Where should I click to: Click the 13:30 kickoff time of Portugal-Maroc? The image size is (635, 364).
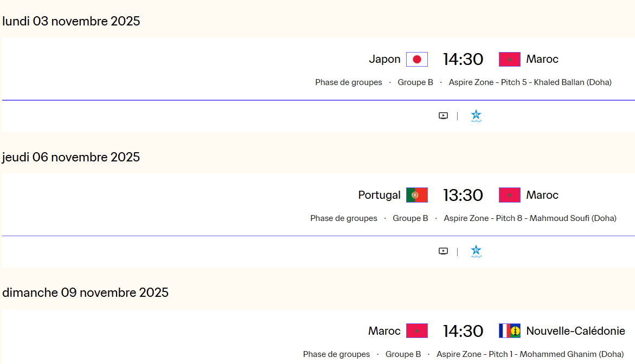pos(463,195)
